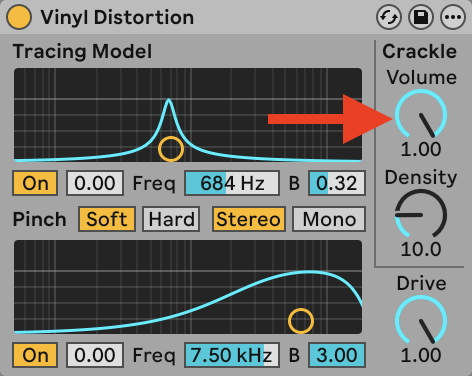
Task: Select Hard pinch mode
Action: 171,219
